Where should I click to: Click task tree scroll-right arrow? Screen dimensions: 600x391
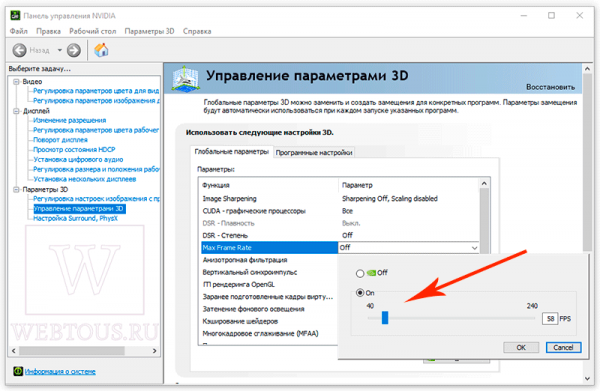(x=155, y=350)
